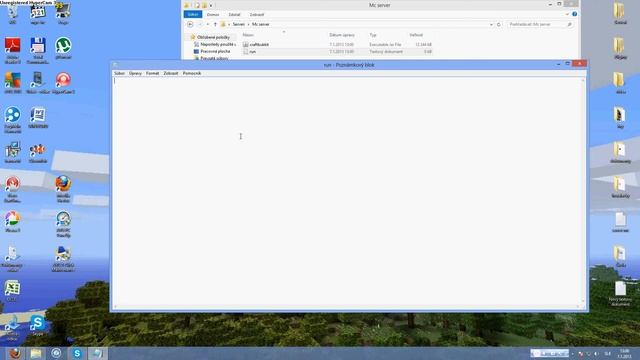Viewport: 640px width, 360px height.
Task: Select the Word document desktop shortcut
Action: 38,118
